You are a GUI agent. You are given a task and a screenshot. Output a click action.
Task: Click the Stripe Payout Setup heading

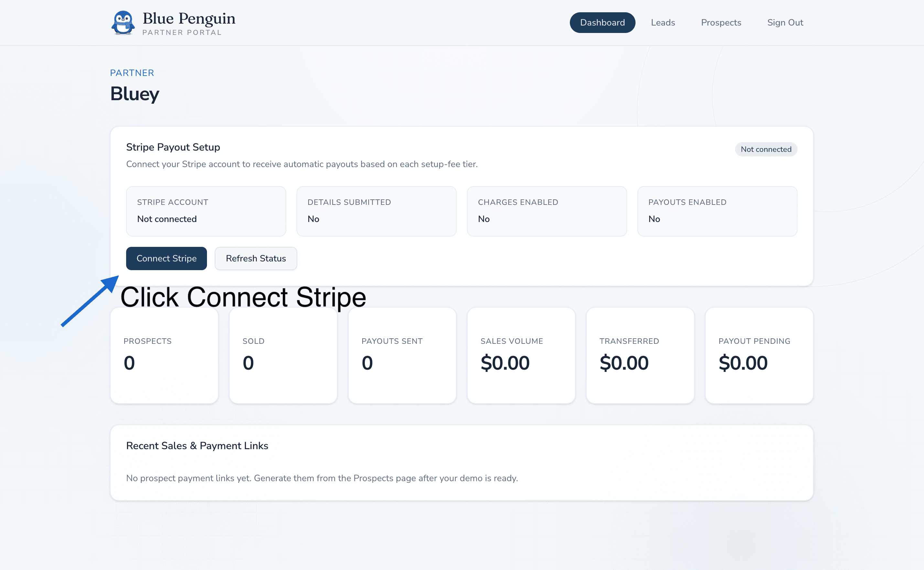pyautogui.click(x=173, y=147)
